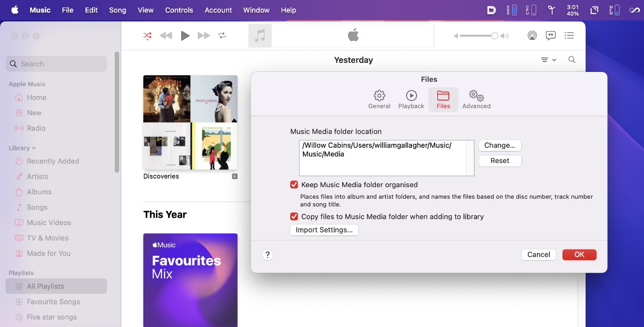
Task: Start playback with the Play button
Action: [x=185, y=36]
